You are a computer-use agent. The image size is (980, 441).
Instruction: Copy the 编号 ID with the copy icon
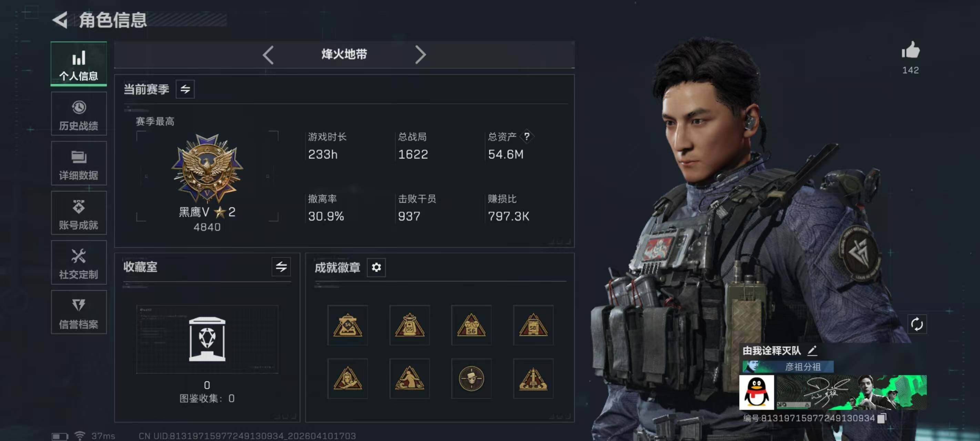click(882, 418)
